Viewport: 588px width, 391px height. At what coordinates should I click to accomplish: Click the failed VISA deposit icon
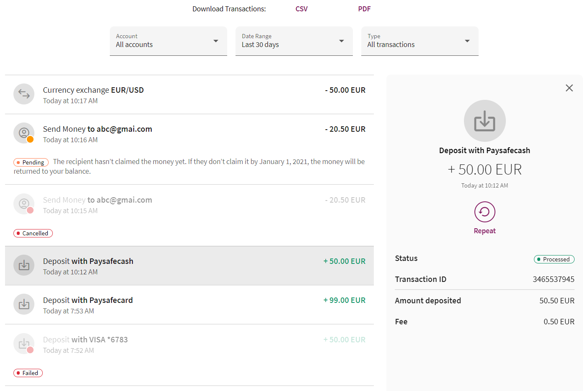(x=24, y=344)
